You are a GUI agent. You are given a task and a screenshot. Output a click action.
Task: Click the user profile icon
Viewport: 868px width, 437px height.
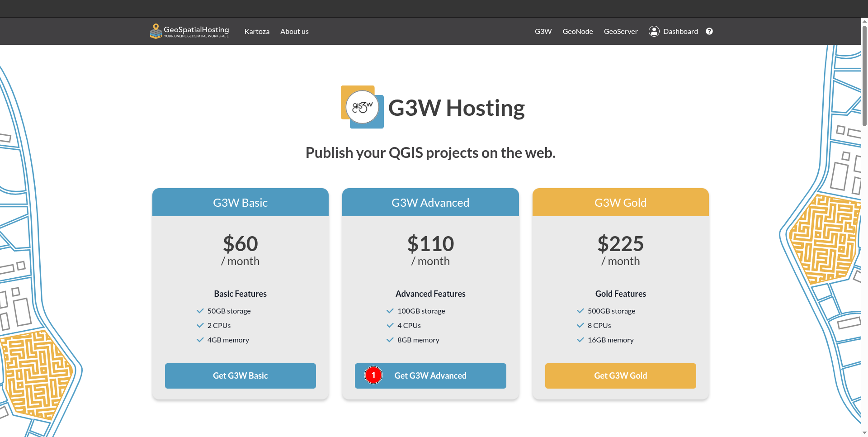(654, 31)
